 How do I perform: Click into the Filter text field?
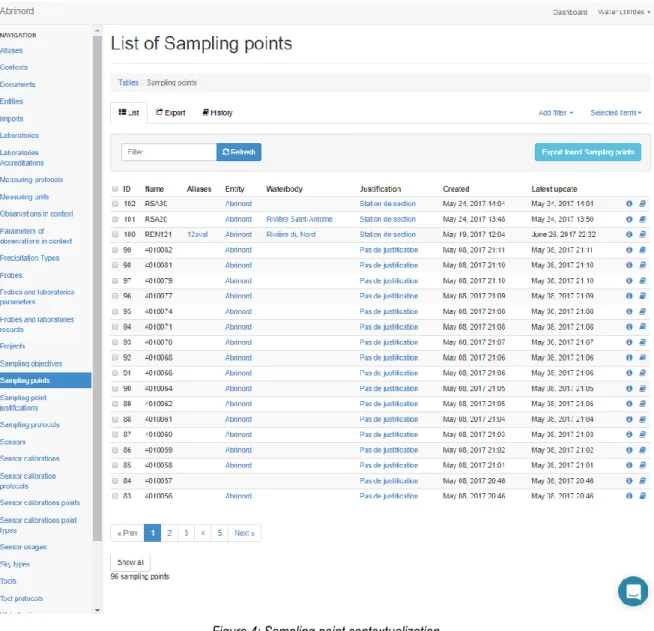[x=169, y=152]
